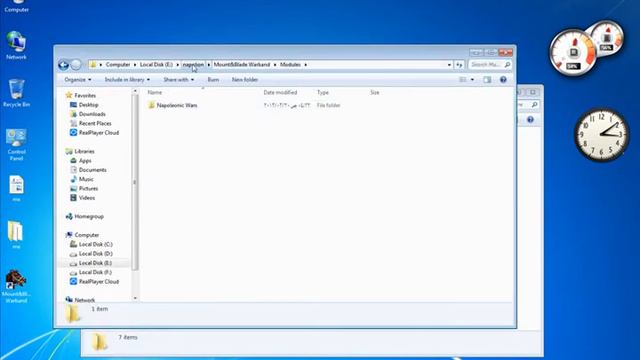The image size is (640, 360).
Task: Select the Network desktop icon
Action: click(x=16, y=45)
